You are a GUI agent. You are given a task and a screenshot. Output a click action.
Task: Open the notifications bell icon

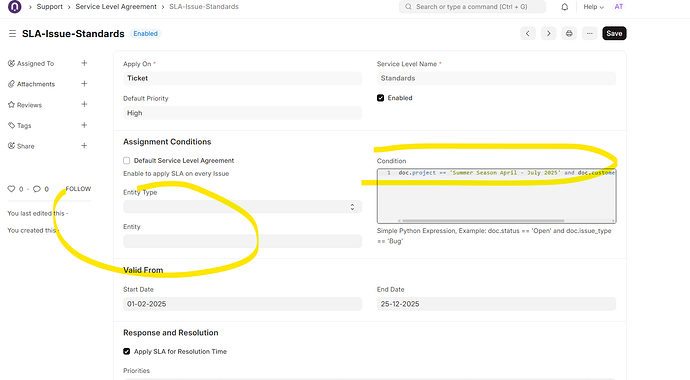565,7
